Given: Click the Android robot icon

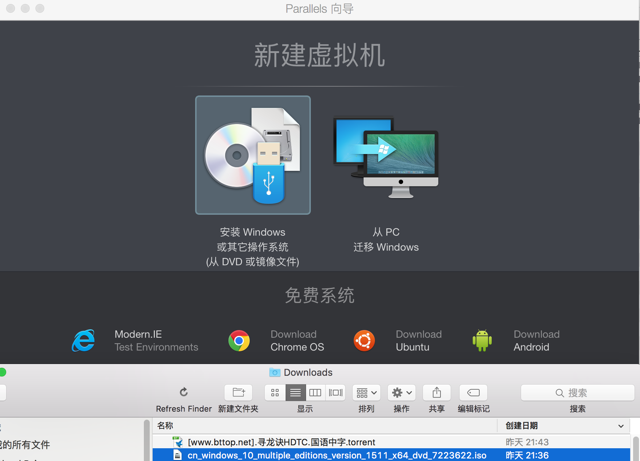Looking at the screenshot, I should coord(482,341).
